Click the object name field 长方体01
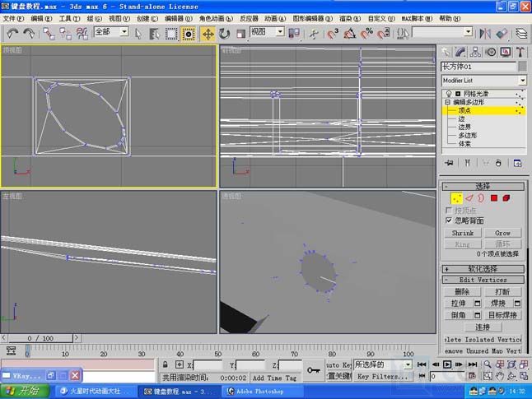Screen dimensions: 532x399 (478, 67)
